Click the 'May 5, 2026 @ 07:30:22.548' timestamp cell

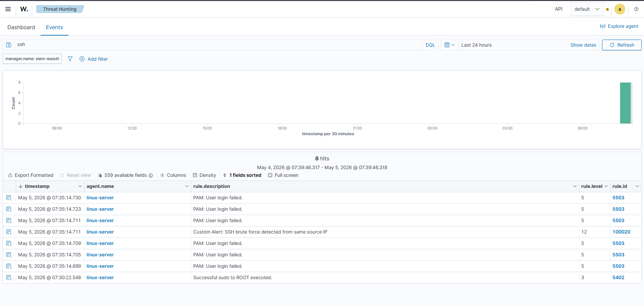coord(49,277)
